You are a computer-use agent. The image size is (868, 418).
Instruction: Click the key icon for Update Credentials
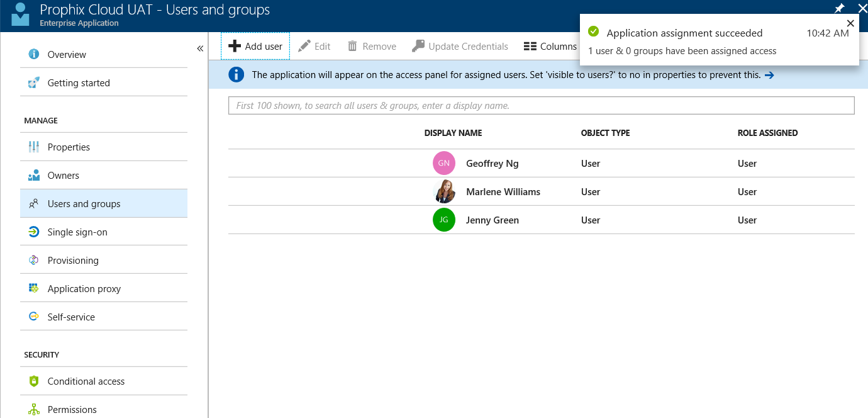tap(418, 46)
